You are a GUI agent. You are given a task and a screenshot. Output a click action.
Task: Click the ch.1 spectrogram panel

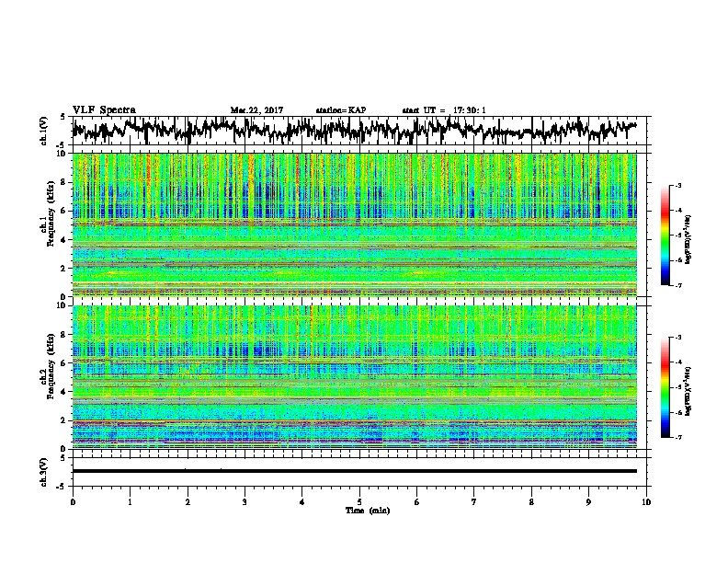(355, 224)
